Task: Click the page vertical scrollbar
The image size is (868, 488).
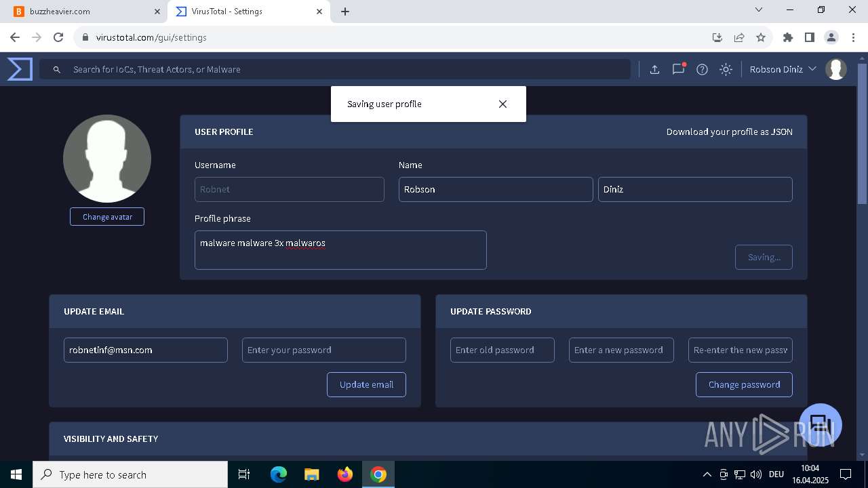Action: click(862, 134)
